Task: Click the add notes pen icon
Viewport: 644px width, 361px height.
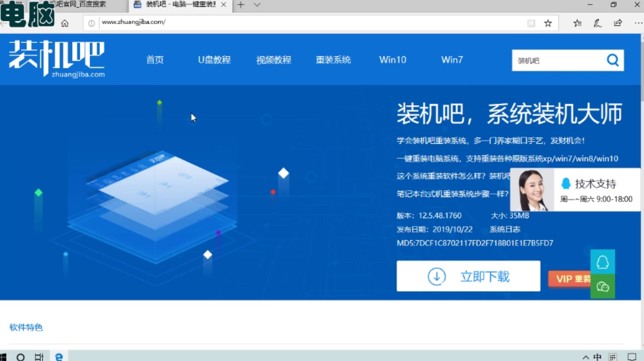Action: [598, 23]
